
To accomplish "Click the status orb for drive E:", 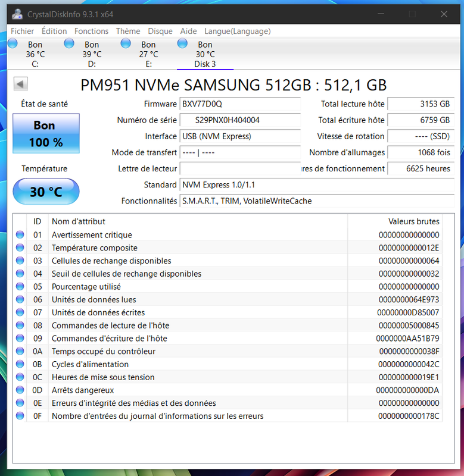I will 126,43.
